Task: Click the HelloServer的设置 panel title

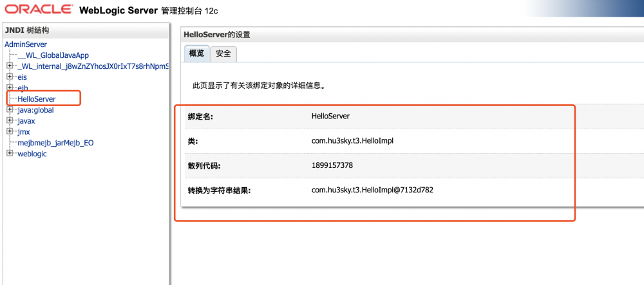Action: [217, 35]
